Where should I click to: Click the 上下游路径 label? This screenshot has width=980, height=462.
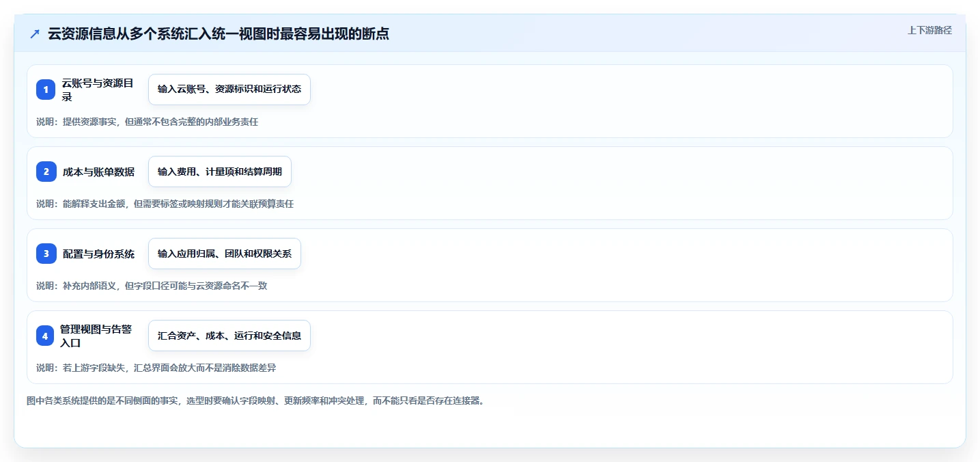click(x=929, y=30)
